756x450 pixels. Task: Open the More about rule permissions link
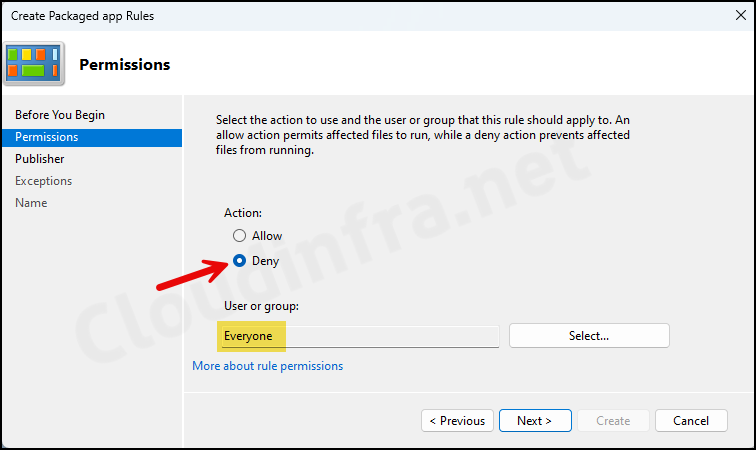268,366
